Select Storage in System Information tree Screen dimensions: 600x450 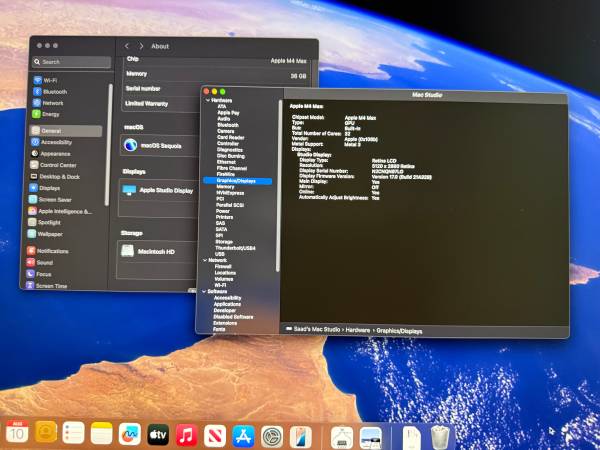[x=224, y=242]
